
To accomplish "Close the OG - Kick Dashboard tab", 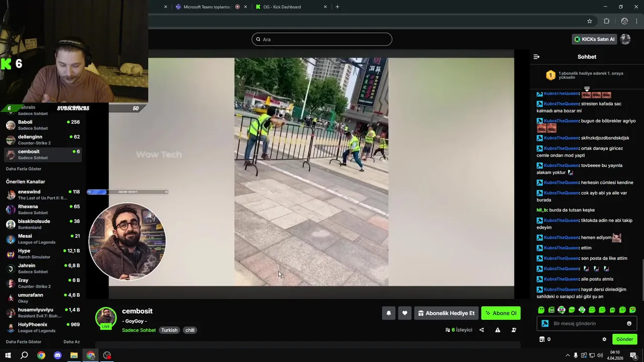I will point(325,7).
